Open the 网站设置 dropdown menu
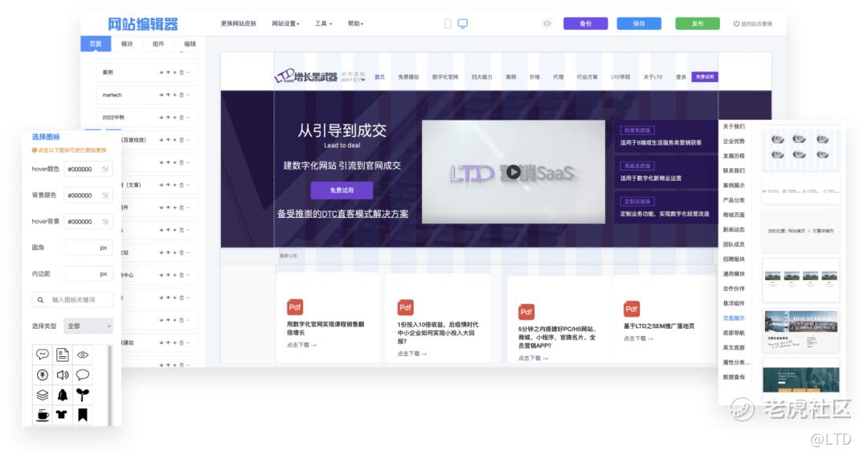This screenshot has width=868, height=459. click(x=285, y=24)
